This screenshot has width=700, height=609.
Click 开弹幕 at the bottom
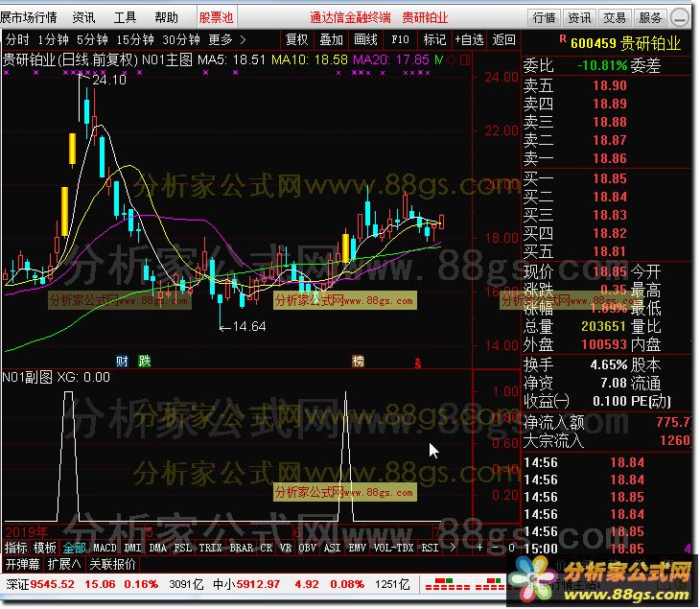[22, 565]
